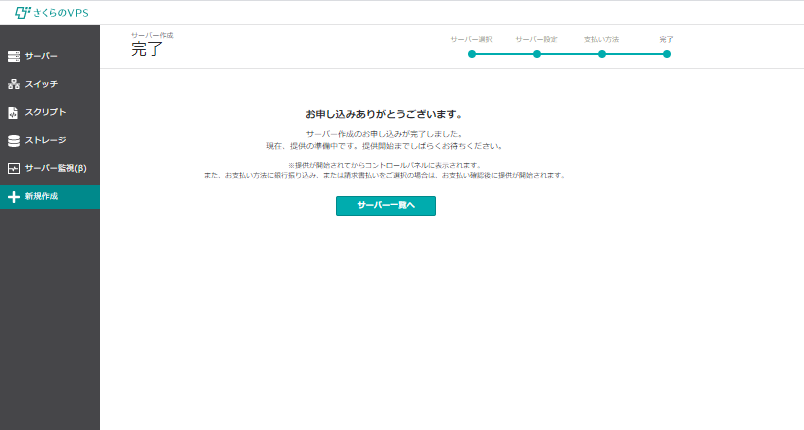Click the database disk icon beside ストレージ
804x430 pixels.
pyautogui.click(x=13, y=141)
